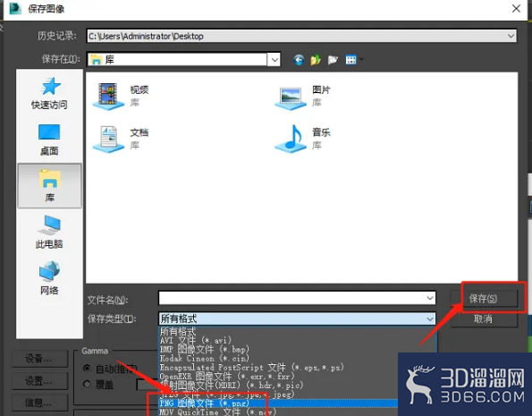
Task: Select the Gamma 自动 radio button
Action: 87,368
